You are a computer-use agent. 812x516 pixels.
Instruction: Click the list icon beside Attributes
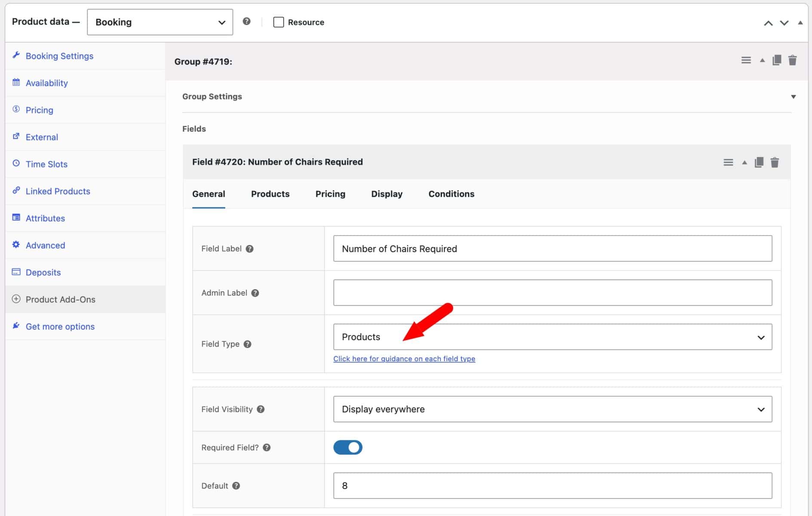[x=16, y=218]
